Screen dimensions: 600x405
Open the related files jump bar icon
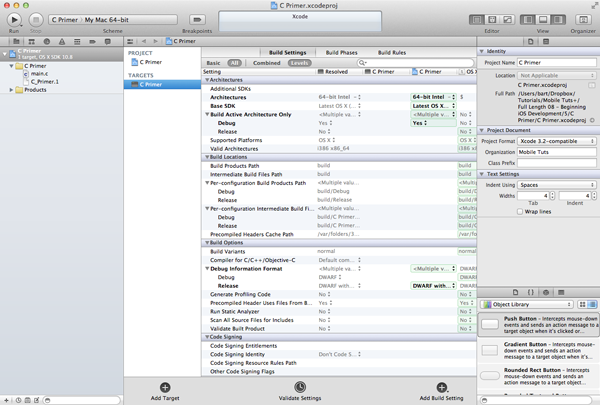[x=130, y=41]
